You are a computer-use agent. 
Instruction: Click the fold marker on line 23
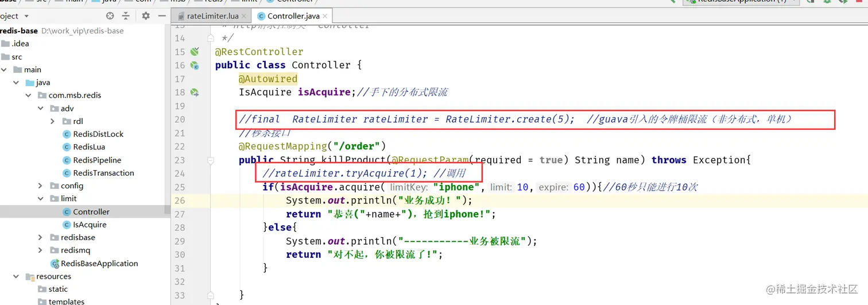coord(210,160)
